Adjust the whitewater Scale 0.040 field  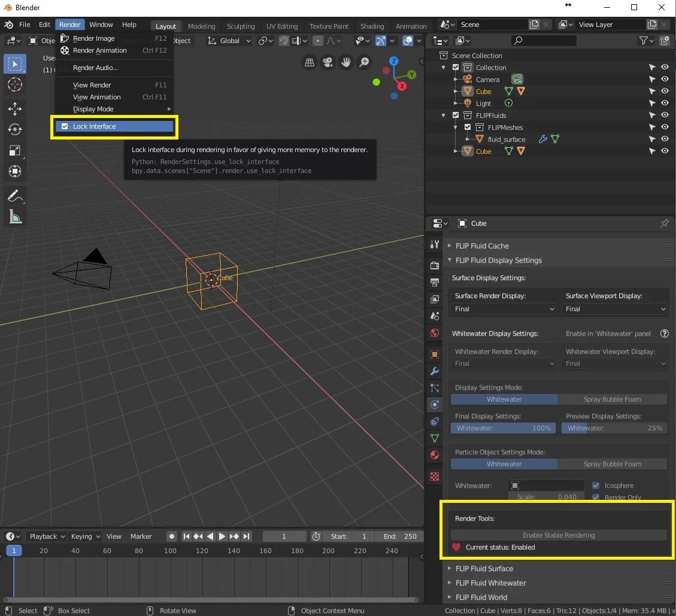tap(546, 497)
